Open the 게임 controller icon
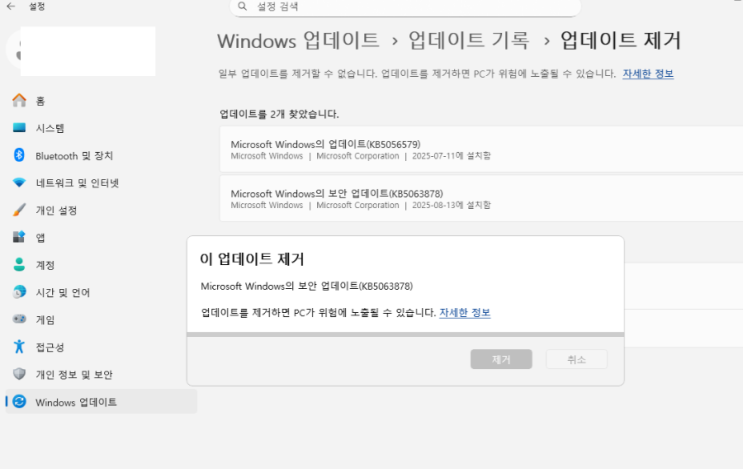743x469 pixels. click(19, 319)
